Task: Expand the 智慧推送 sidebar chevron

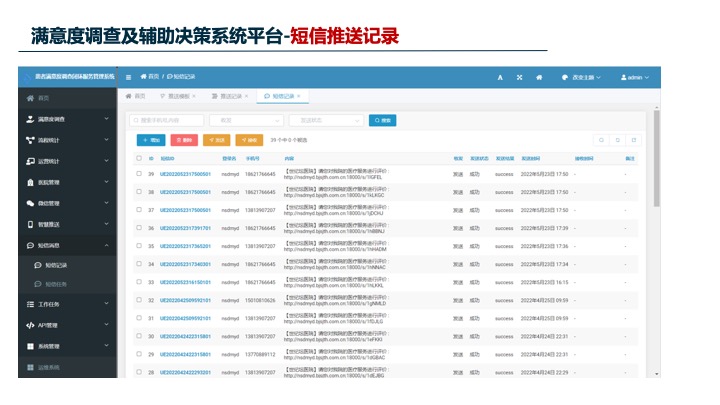Action: pyautogui.click(x=107, y=224)
